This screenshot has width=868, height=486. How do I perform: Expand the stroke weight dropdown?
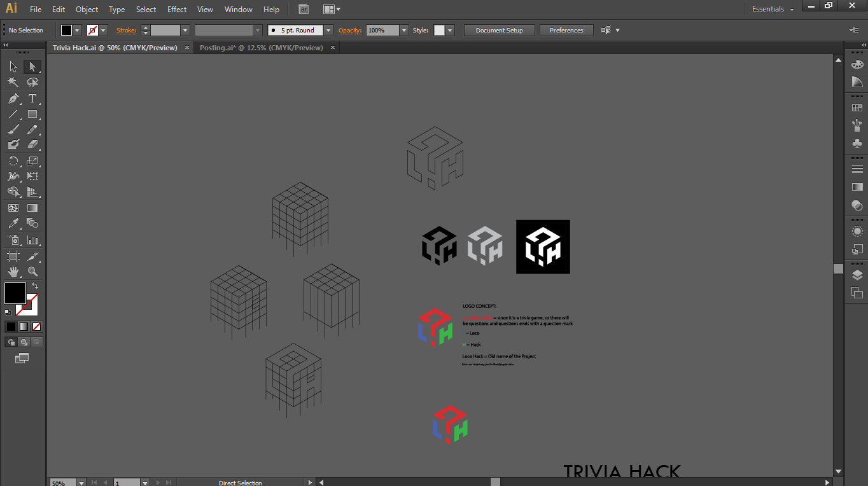(185, 30)
